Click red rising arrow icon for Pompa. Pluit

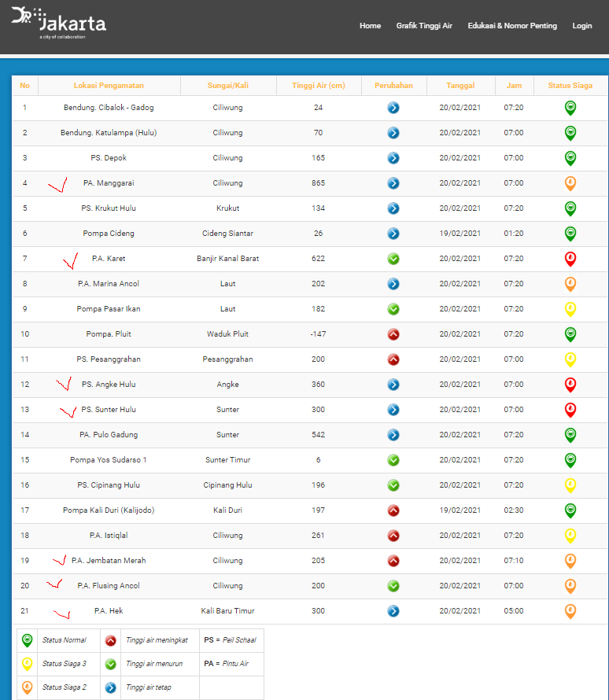pos(393,334)
